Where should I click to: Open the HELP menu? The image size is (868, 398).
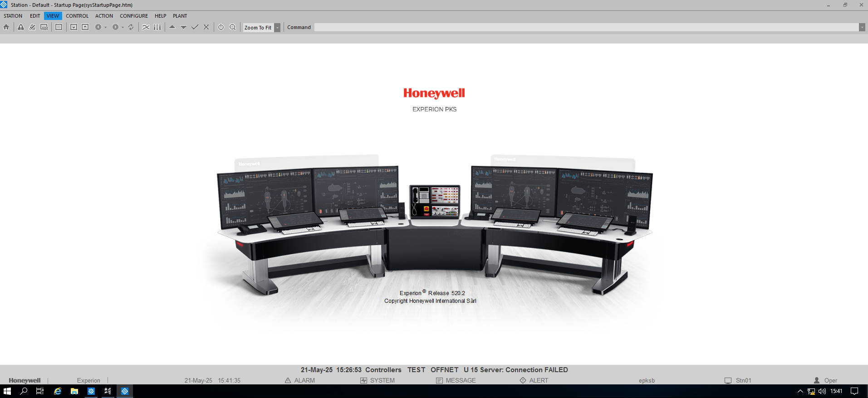click(x=161, y=16)
